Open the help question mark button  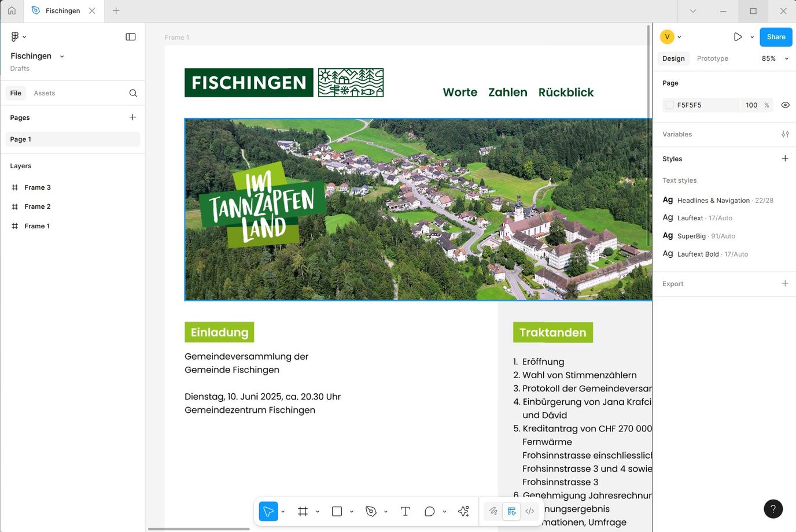(773, 509)
